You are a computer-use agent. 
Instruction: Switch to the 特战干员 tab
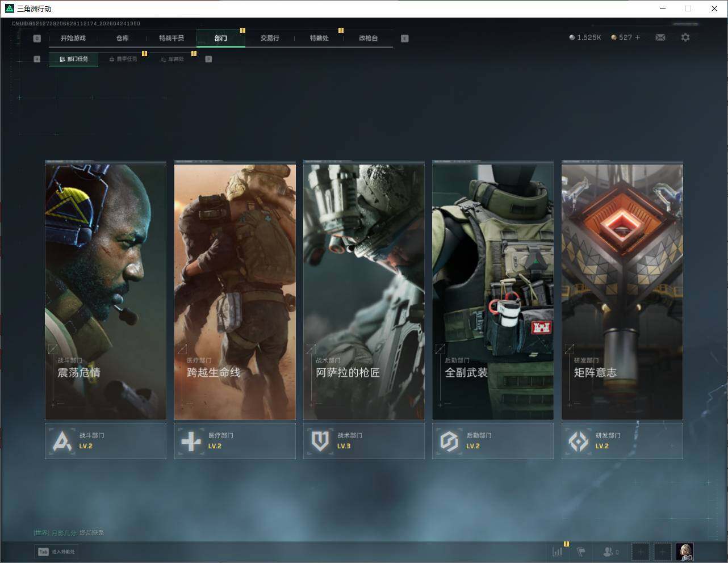tap(171, 38)
